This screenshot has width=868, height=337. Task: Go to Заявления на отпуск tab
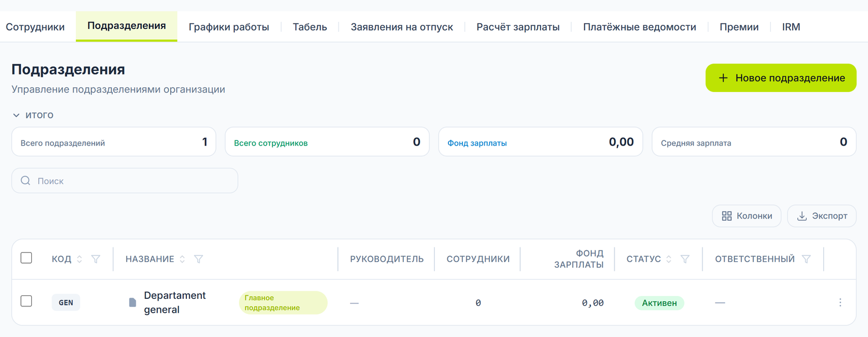pos(402,27)
